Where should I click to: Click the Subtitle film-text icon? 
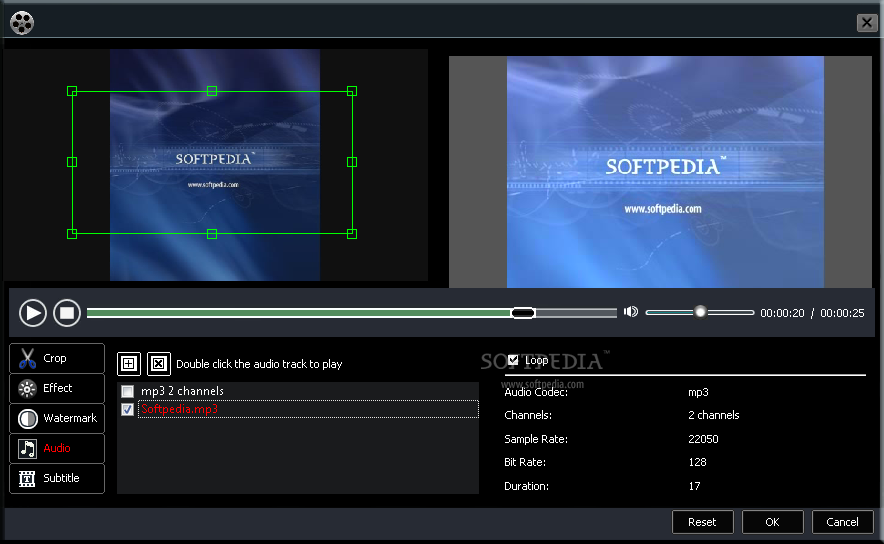click(x=27, y=479)
